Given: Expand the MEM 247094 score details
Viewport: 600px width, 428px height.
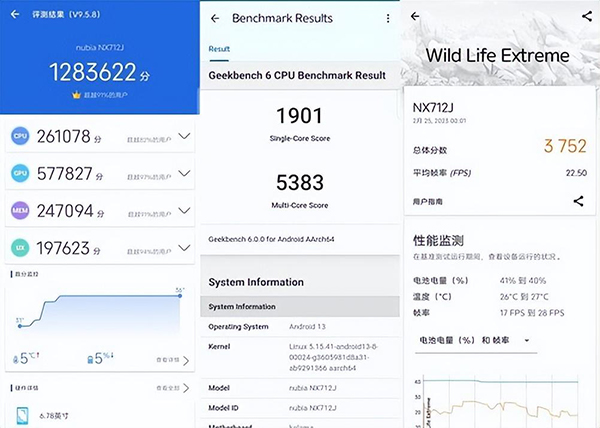Looking at the screenshot, I should tap(183, 210).
